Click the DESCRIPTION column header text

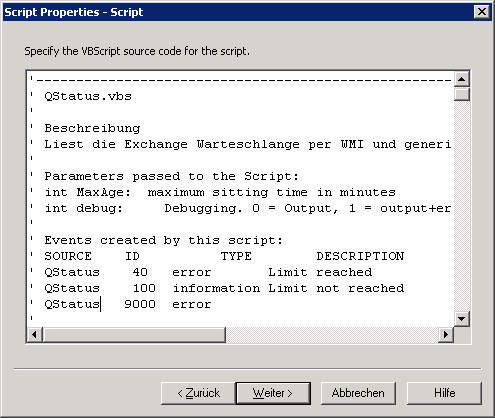(360, 256)
